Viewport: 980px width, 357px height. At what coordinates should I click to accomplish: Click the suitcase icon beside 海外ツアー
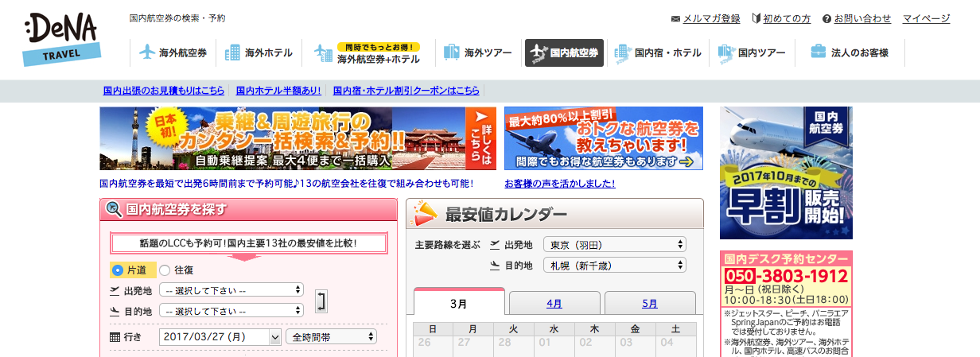[x=452, y=53]
